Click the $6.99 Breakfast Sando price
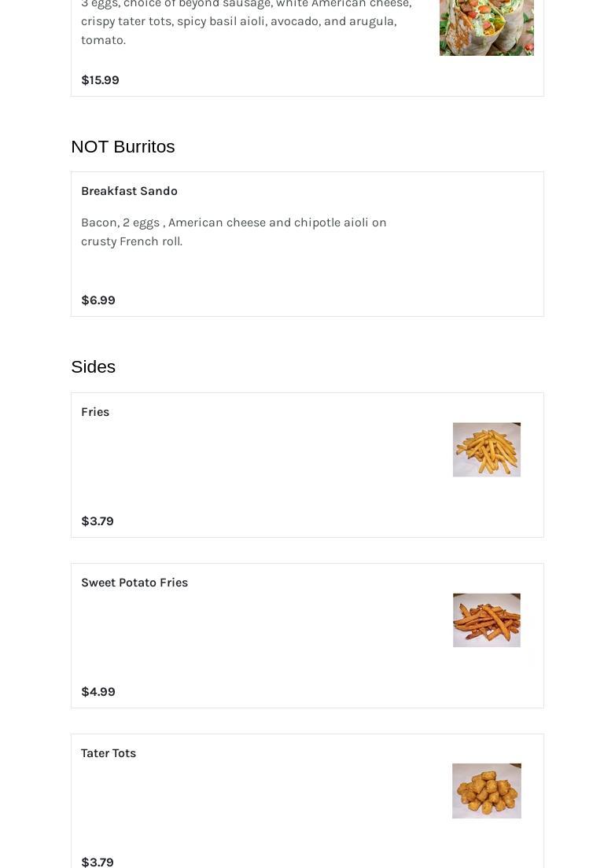 pos(98,300)
